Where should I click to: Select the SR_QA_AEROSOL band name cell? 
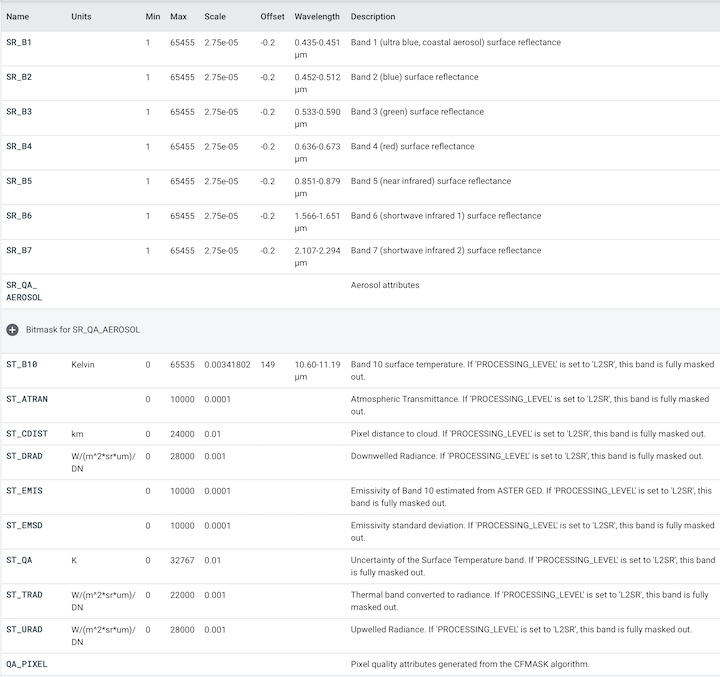(24, 291)
